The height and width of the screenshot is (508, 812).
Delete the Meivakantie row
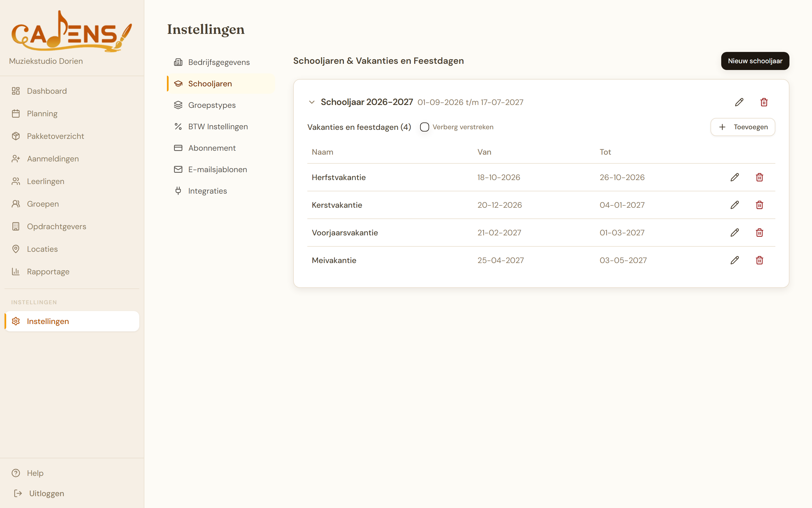point(759,260)
